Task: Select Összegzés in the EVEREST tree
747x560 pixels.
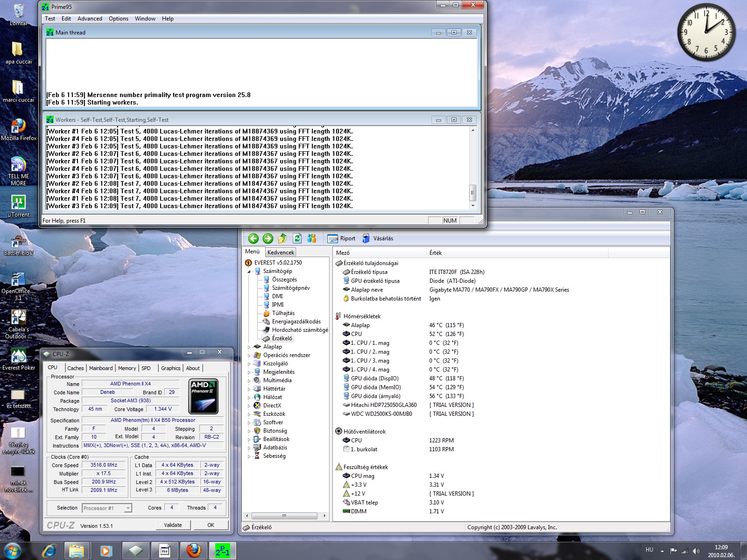Action: coord(284,280)
